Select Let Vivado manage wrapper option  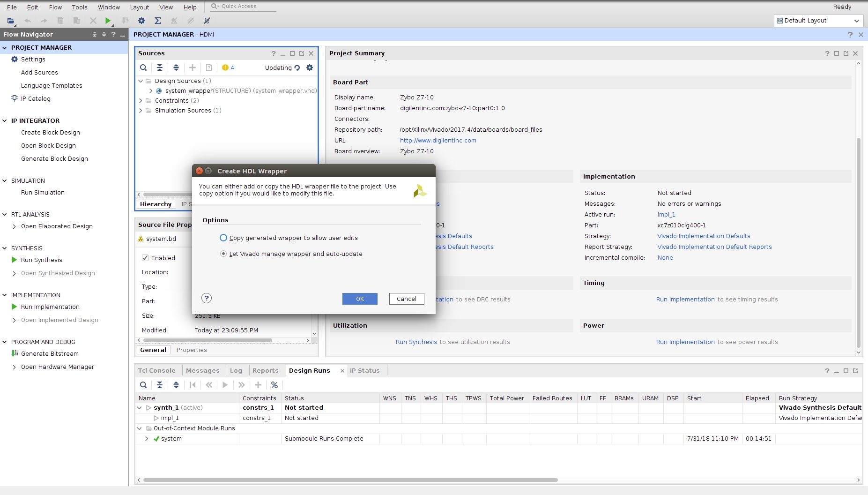pyautogui.click(x=223, y=254)
